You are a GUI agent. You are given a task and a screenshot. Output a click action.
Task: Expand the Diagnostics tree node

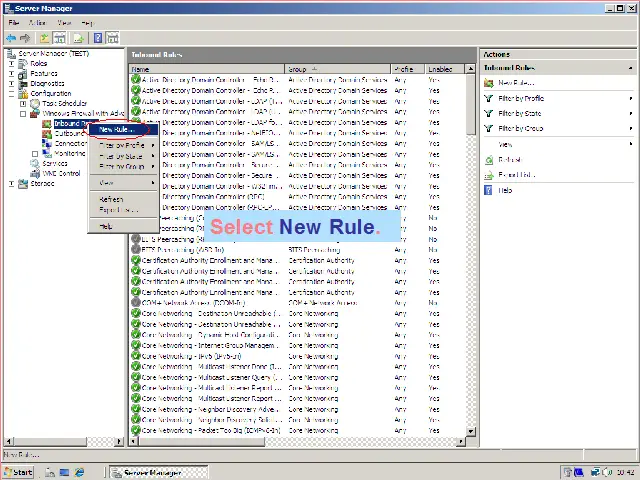pyautogui.click(x=11, y=84)
